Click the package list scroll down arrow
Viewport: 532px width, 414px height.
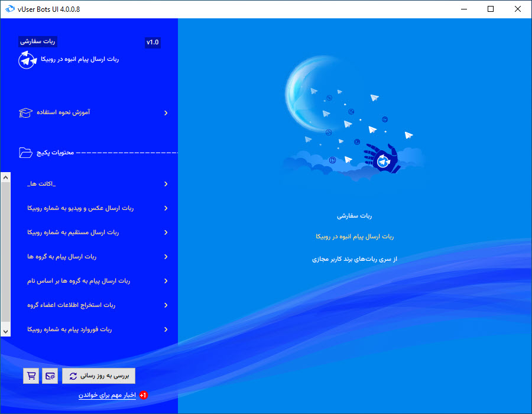[x=5, y=332]
